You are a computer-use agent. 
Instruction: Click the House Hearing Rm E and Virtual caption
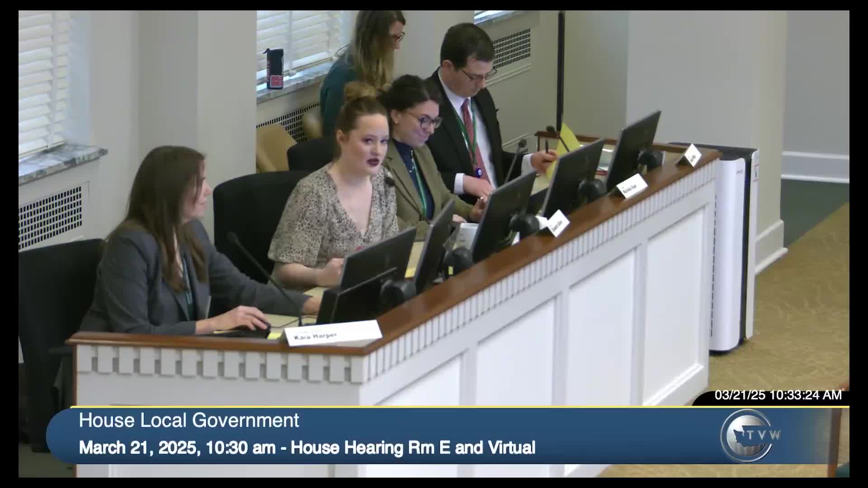(413, 448)
